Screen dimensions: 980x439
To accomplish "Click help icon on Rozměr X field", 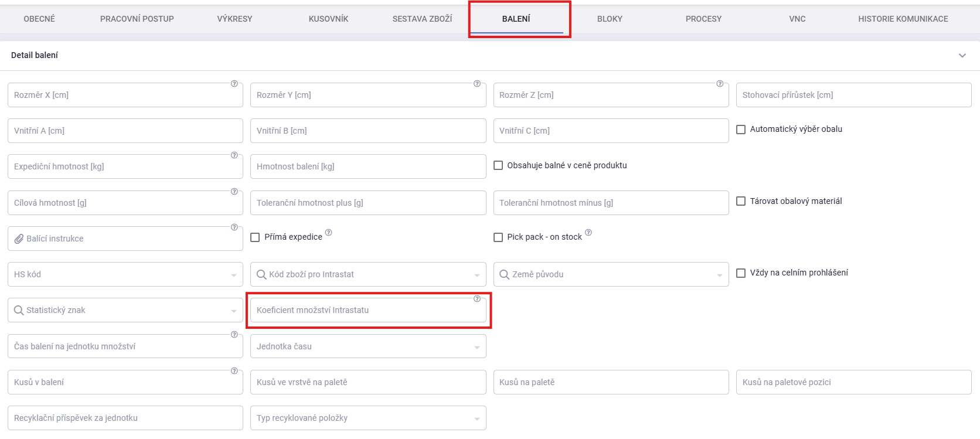I will pos(234,84).
